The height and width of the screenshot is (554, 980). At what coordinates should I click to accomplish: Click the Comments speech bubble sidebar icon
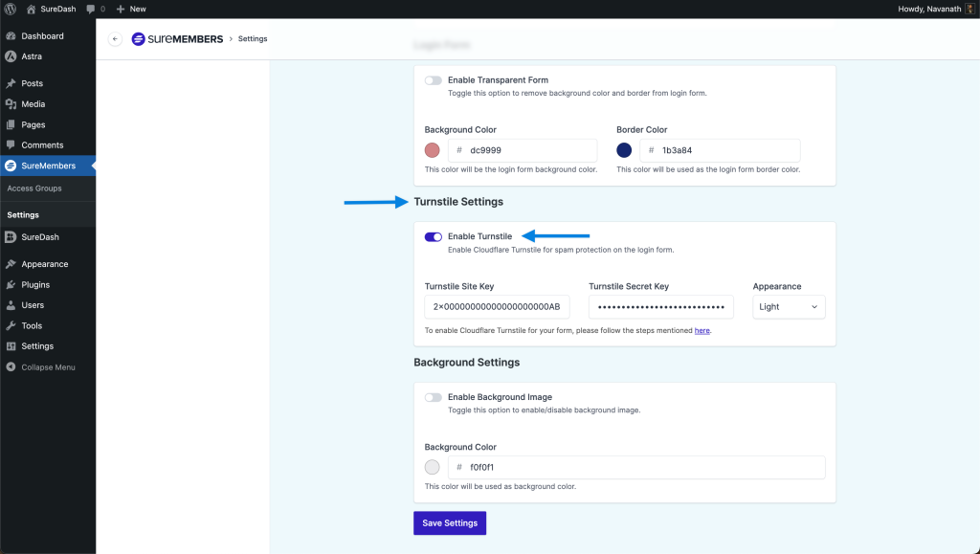pyautogui.click(x=11, y=144)
